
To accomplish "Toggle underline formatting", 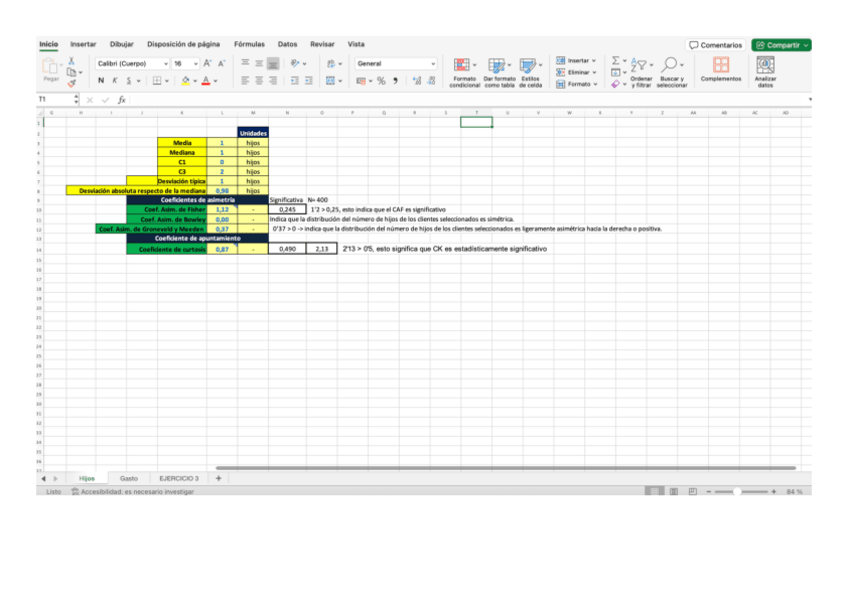I will (128, 80).
